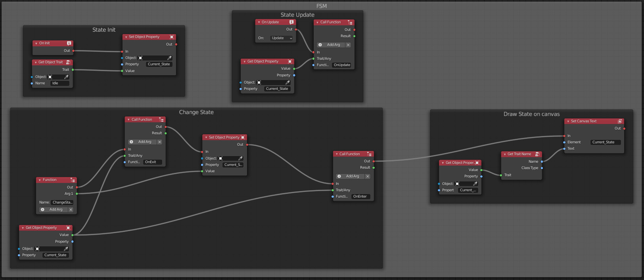The image size is (644, 280).
Task: Click the Get Object Trait node type icon
Action: coord(68,62)
